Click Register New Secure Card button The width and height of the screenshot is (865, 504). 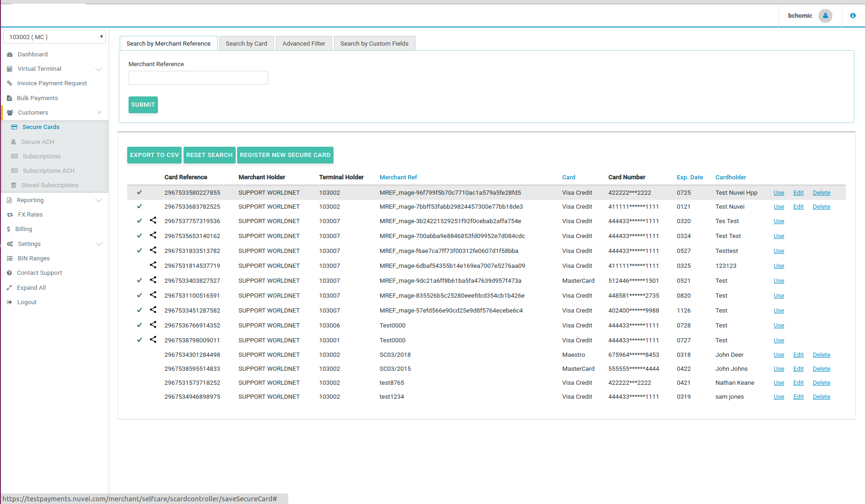285,155
